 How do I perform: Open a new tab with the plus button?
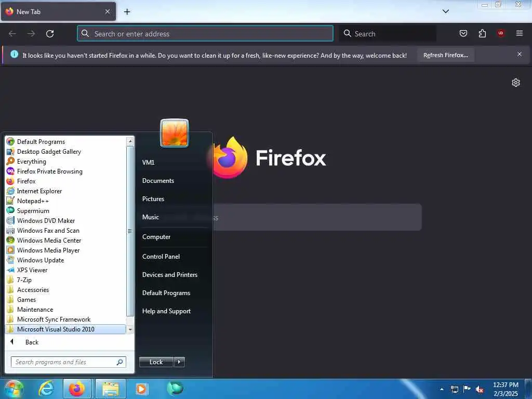(x=127, y=12)
